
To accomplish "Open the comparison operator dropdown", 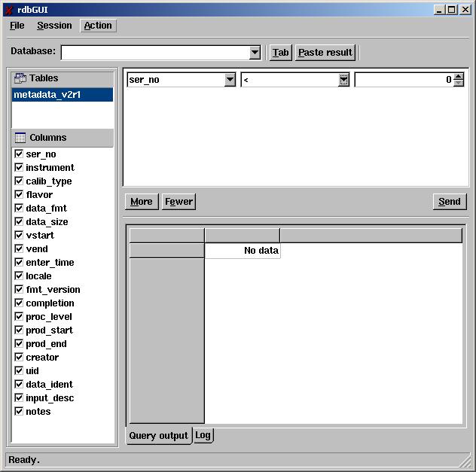I will 343,80.
